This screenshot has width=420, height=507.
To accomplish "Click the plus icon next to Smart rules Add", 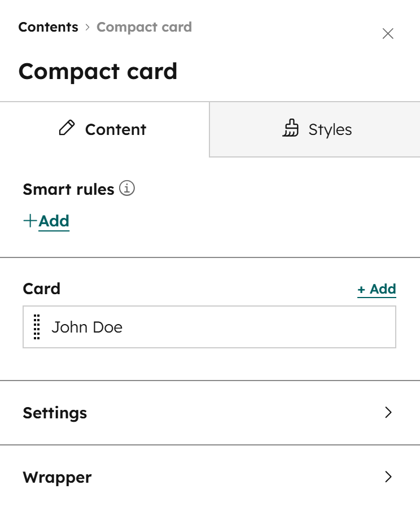I will click(x=29, y=221).
